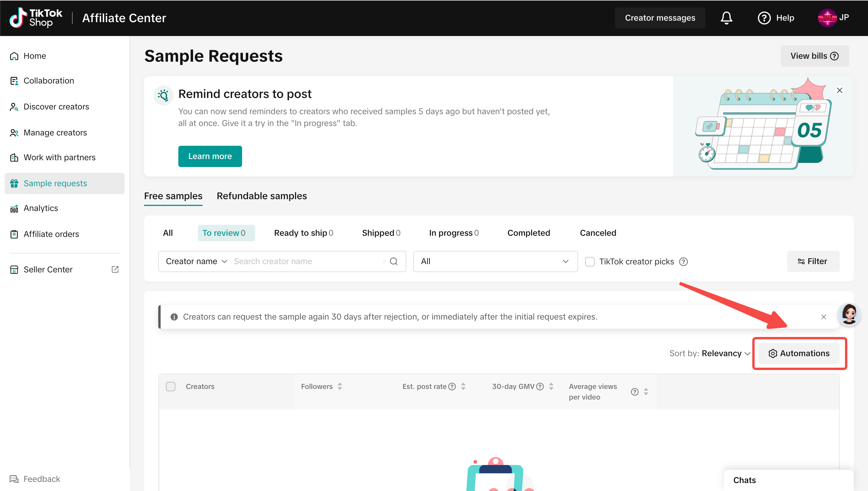Click the Discover creators sidebar icon
This screenshot has width=868, height=491.
coord(14,107)
